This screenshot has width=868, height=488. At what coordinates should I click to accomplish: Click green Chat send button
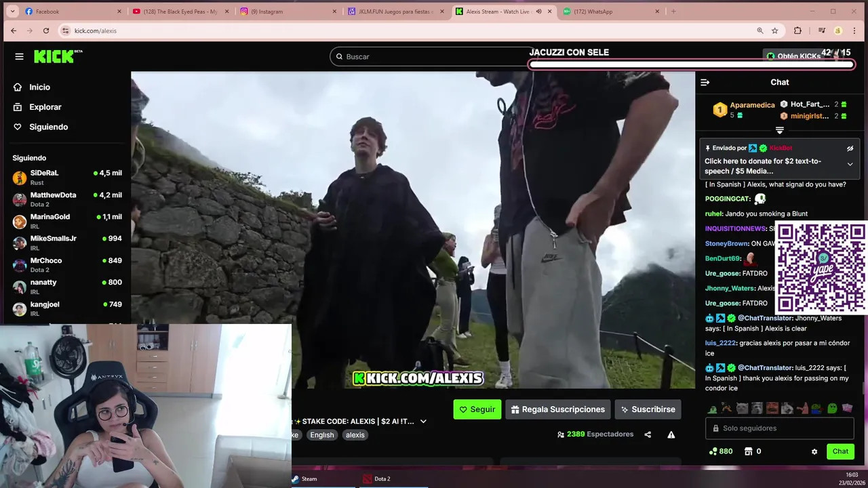(840, 451)
